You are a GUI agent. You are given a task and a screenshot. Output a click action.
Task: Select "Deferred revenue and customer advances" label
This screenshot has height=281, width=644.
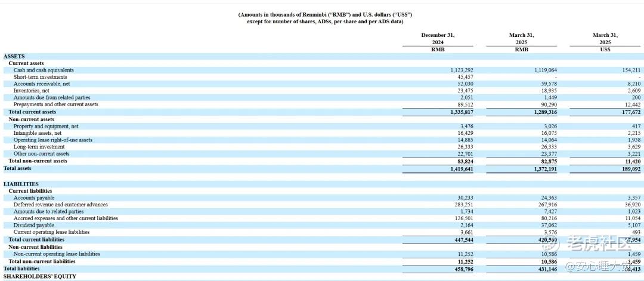[61, 205]
